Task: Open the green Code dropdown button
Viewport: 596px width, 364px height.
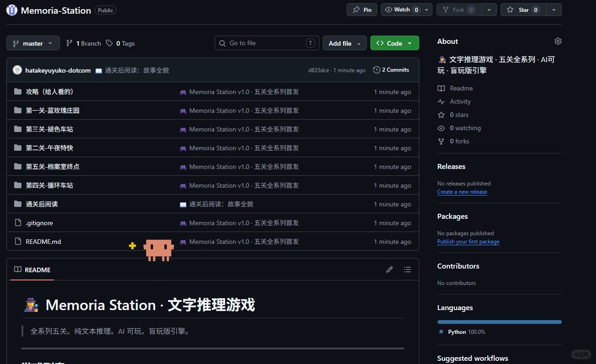Action: 395,43
